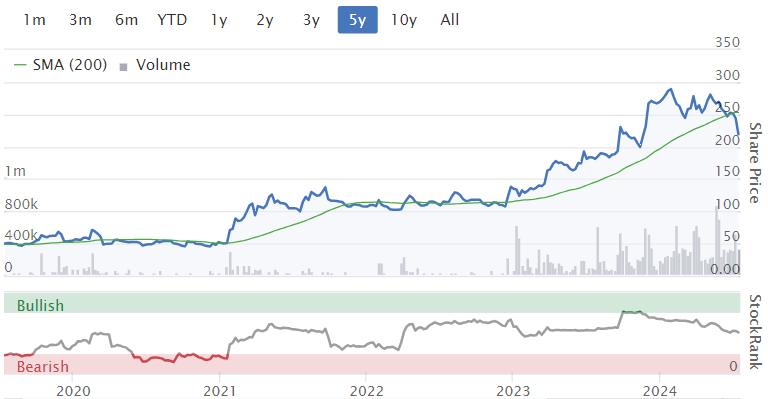The height and width of the screenshot is (399, 768).
Task: Click the 2023 x-axis marker
Action: (x=513, y=391)
